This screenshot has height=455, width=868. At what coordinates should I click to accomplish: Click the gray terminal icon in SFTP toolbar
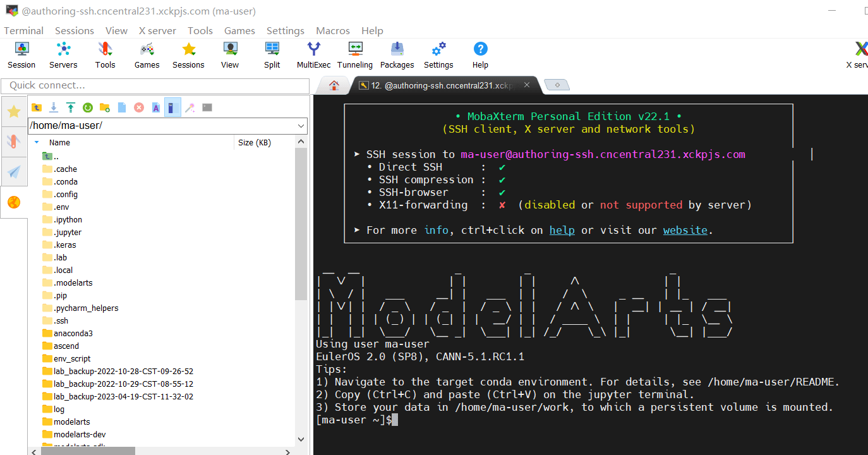point(207,107)
